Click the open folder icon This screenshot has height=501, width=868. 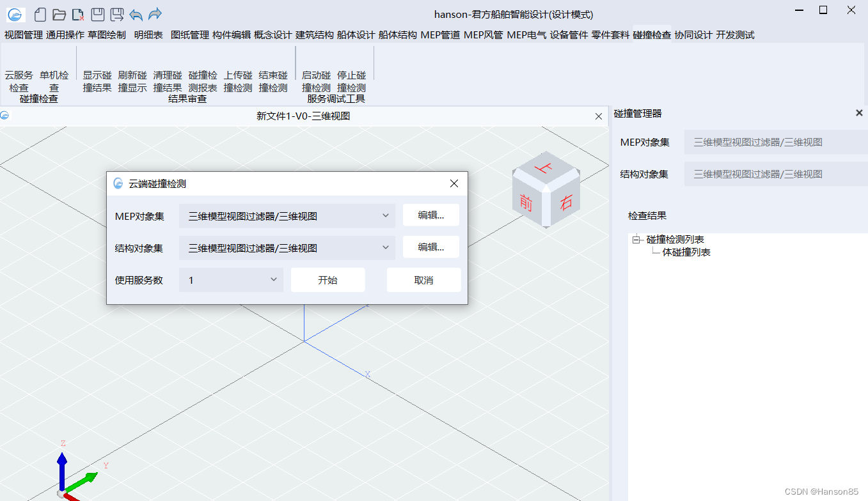[59, 14]
